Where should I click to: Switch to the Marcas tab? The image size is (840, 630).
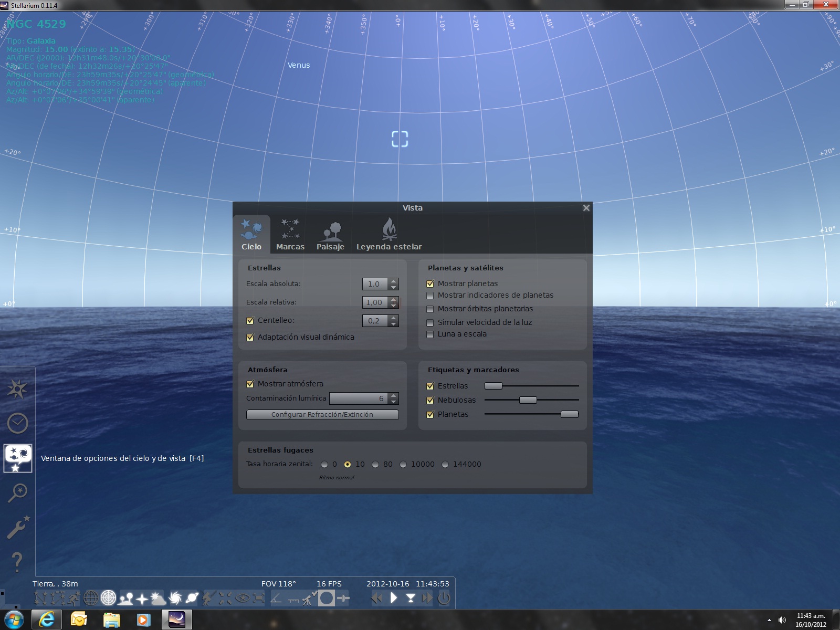pos(290,235)
